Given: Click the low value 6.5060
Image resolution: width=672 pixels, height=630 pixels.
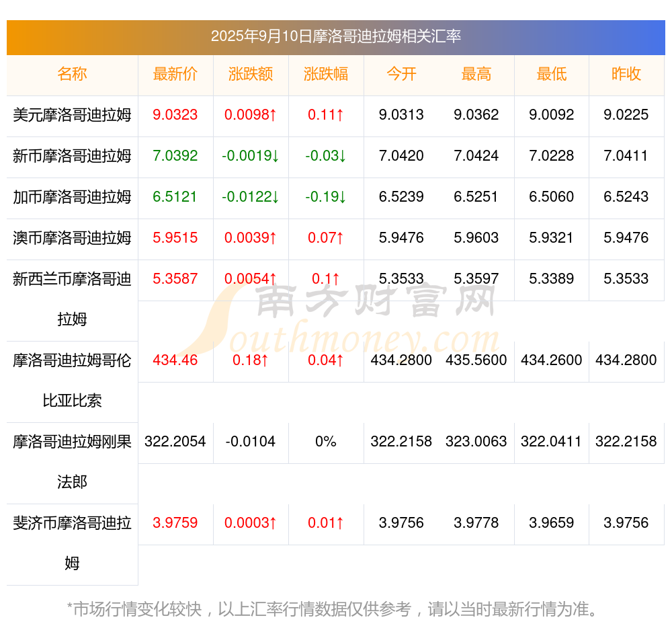Looking at the screenshot, I should pyautogui.click(x=552, y=197).
